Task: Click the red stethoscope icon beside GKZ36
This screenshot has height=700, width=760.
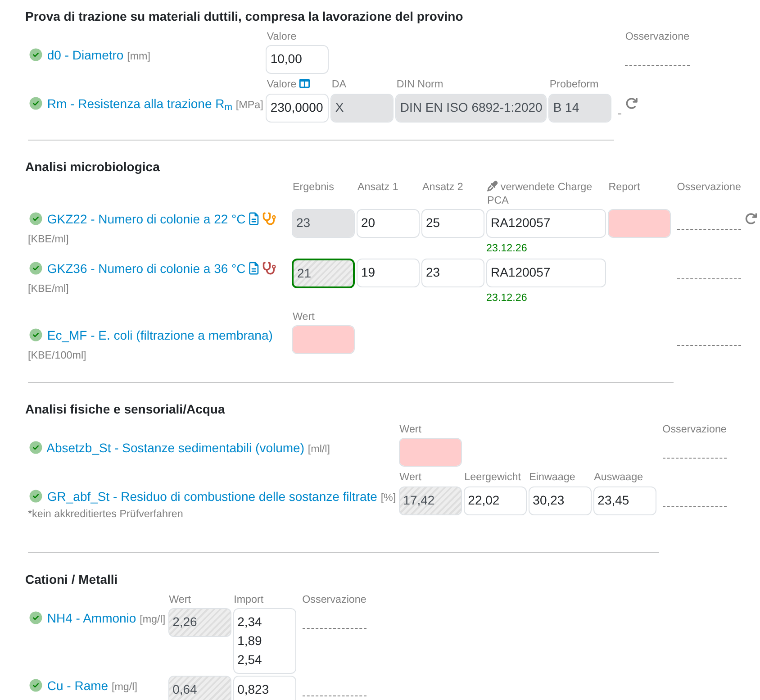Action: (x=269, y=268)
